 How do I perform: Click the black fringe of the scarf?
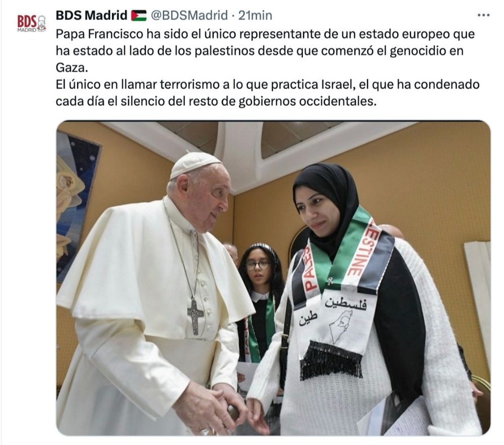click(x=331, y=360)
